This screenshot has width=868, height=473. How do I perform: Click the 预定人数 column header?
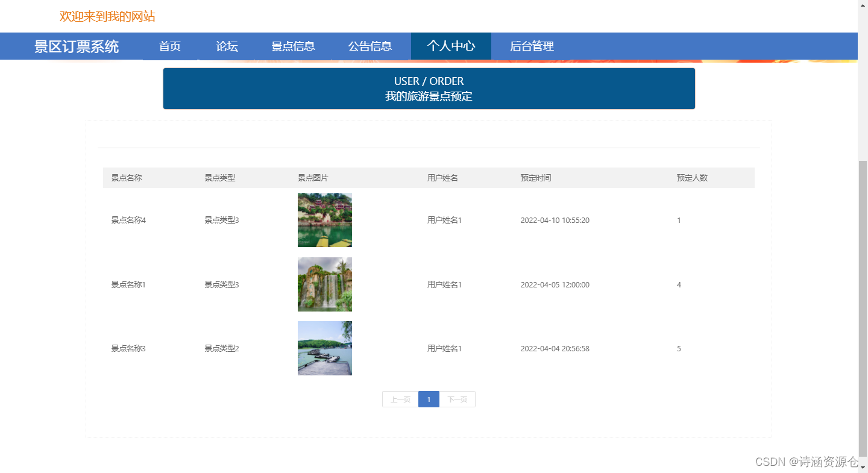pyautogui.click(x=692, y=178)
